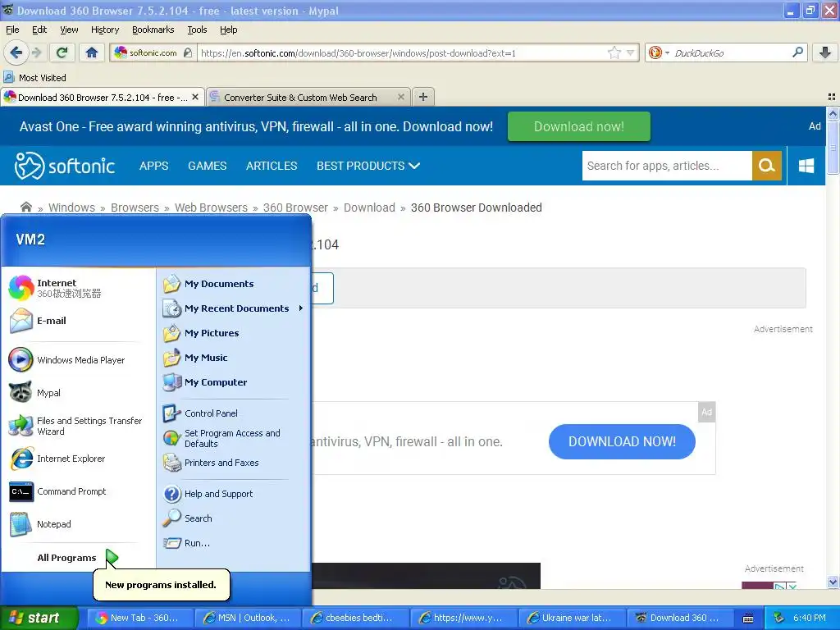Go back with the browser Back arrow
The height and width of the screenshot is (630, 840).
(16, 52)
